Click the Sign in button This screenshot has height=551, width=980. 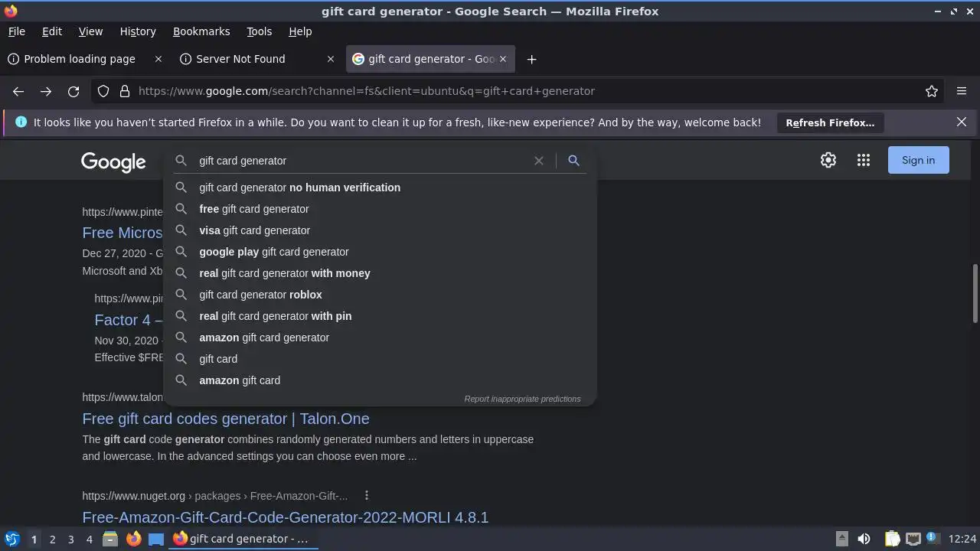(918, 160)
